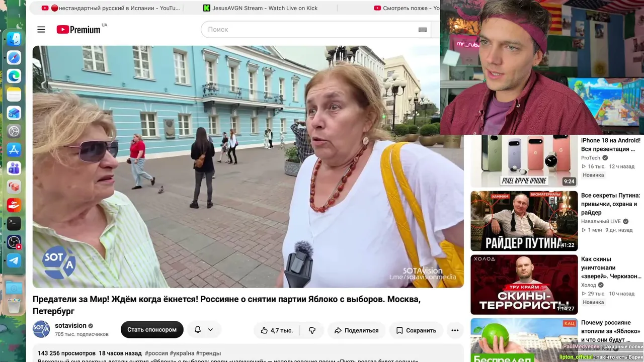The image size is (644, 362).
Task: Switch to the JesusAVGN Stream Kick tab
Action: tap(261, 8)
